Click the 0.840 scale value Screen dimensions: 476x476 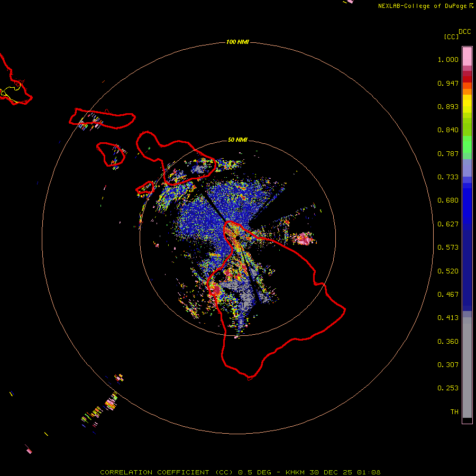[448, 130]
